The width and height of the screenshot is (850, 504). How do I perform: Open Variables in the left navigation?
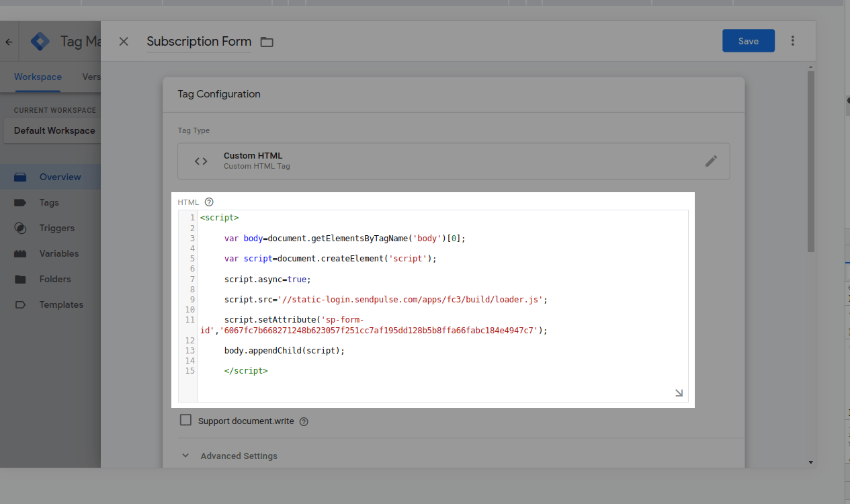tap(58, 253)
